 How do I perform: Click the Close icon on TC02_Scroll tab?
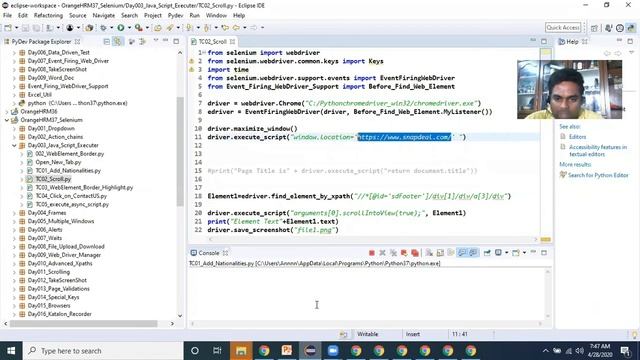(232, 42)
